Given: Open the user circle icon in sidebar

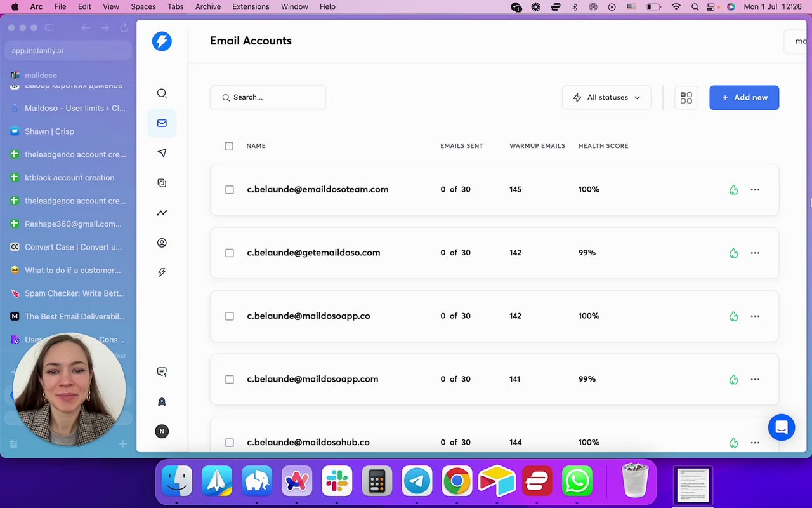Looking at the screenshot, I should tap(162, 243).
